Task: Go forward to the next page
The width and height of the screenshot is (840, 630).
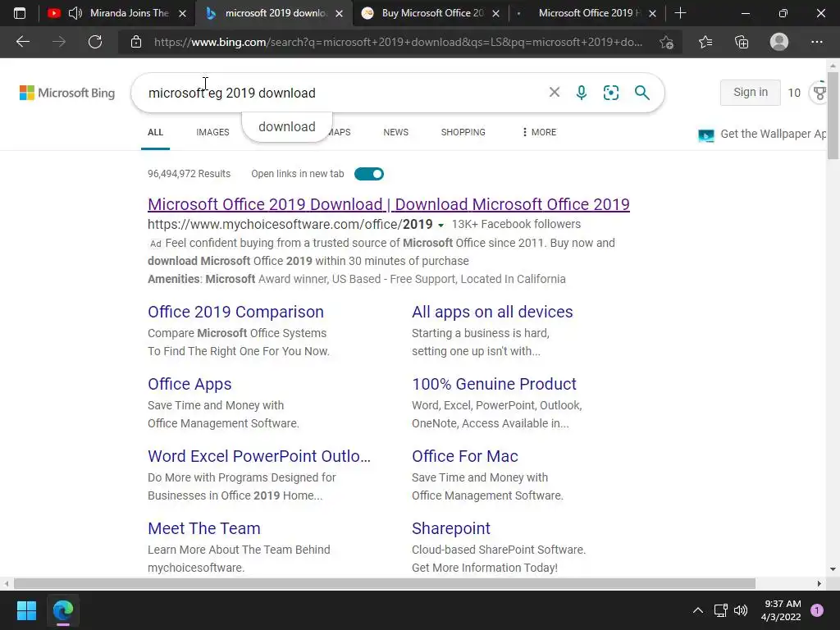Action: (x=59, y=42)
